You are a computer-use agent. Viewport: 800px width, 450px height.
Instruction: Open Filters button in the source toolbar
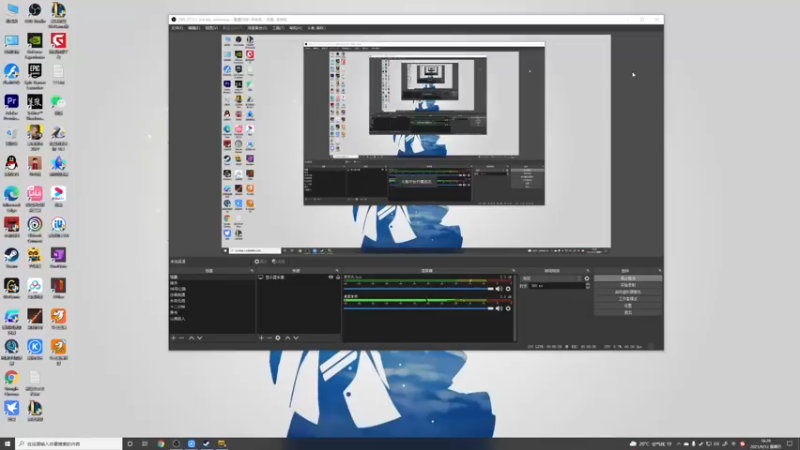279,261
